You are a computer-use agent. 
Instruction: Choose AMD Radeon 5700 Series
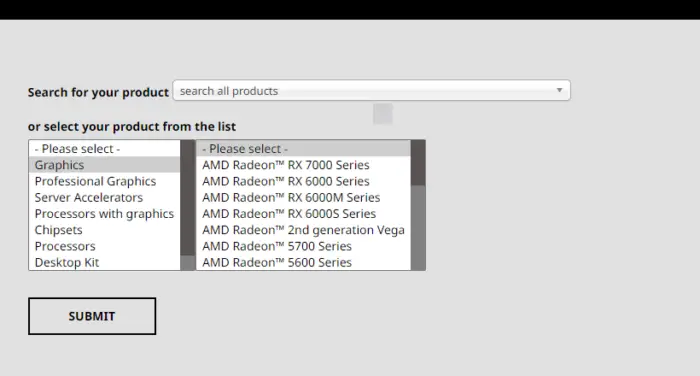303,246
